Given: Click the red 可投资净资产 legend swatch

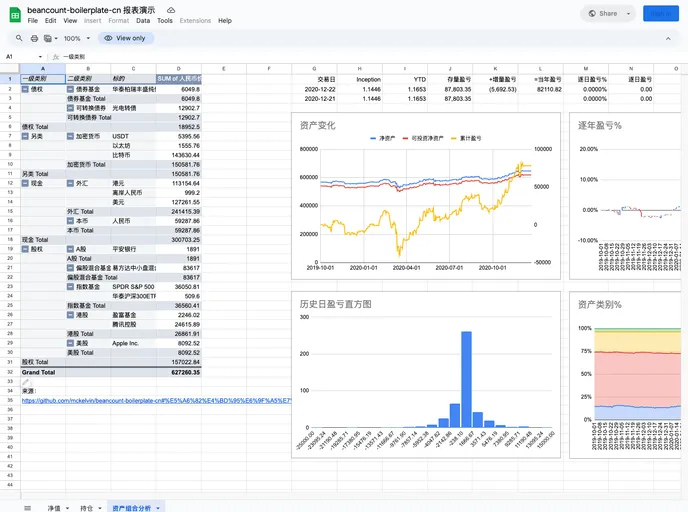Looking at the screenshot, I should 405,138.
